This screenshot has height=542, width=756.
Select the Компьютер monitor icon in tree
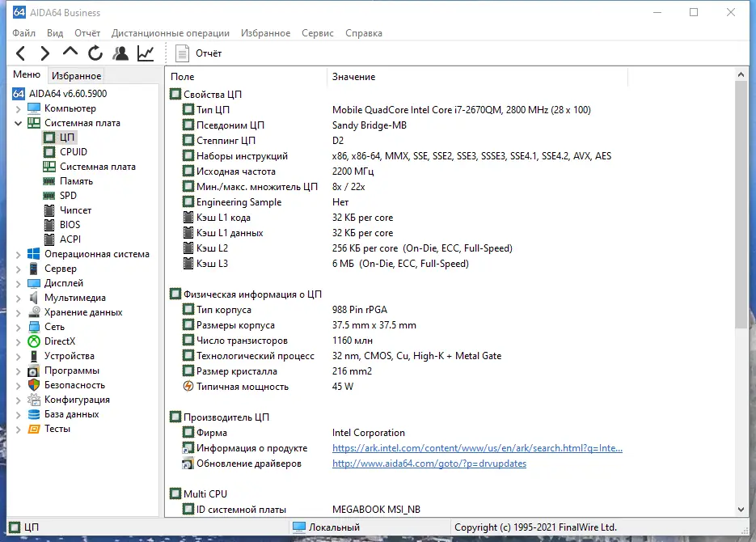(x=34, y=108)
